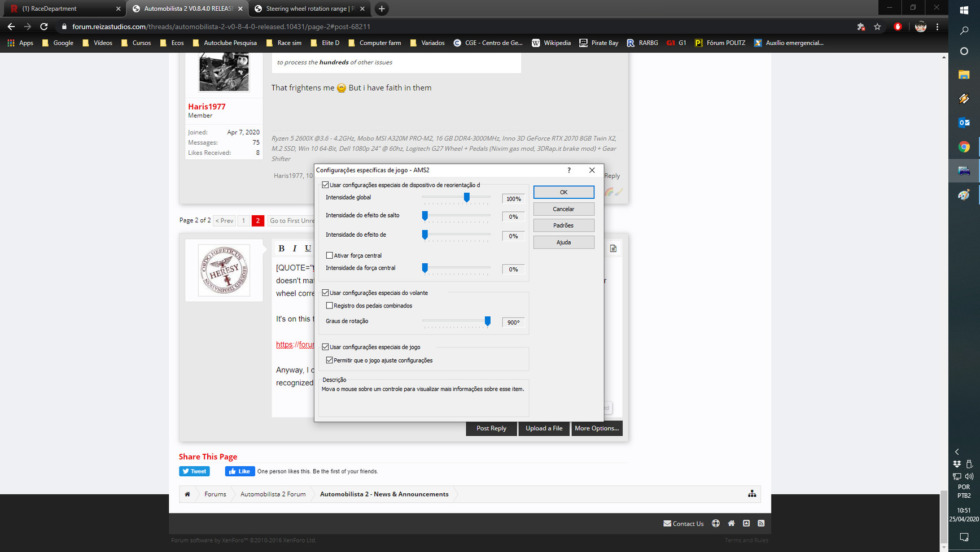Click the forum home icon in breadcrumb
Screen dimensions: 980x552
pyautogui.click(x=187, y=494)
